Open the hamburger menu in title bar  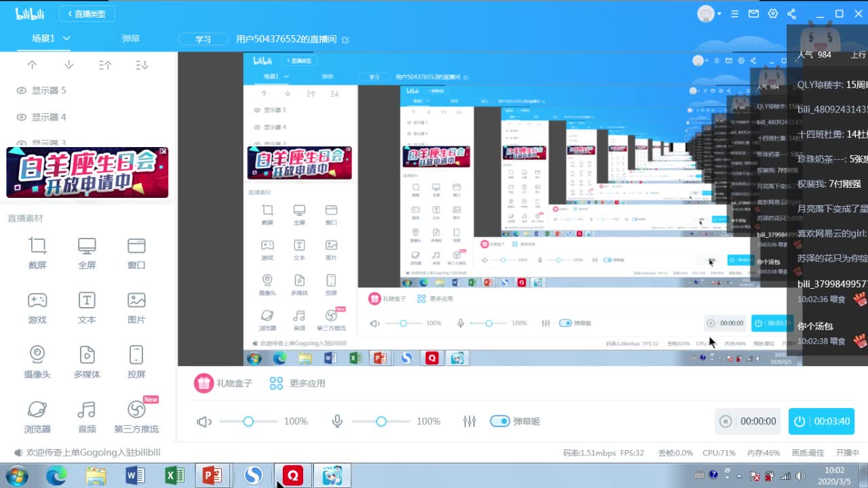[734, 14]
